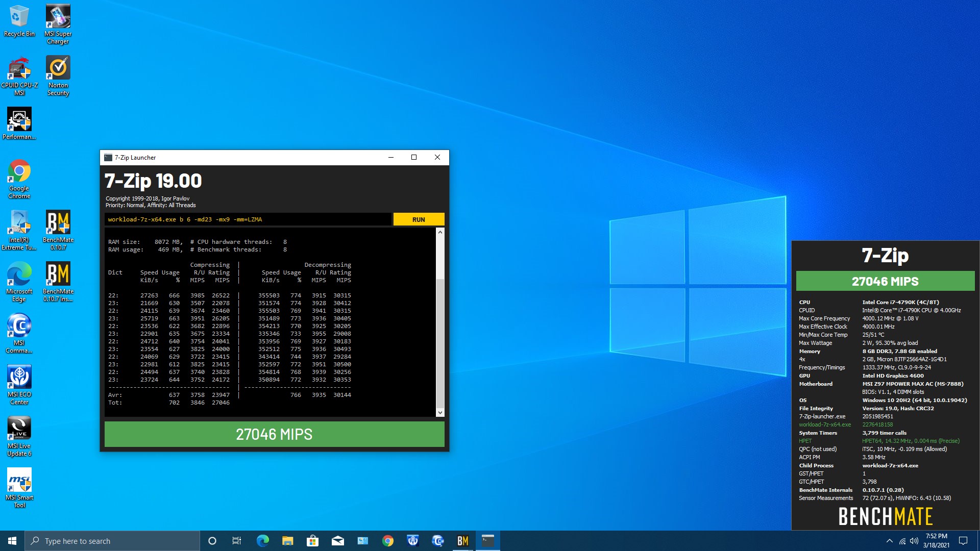The height and width of the screenshot is (551, 980).
Task: Click the 'Tot:' row in benchmark output
Action: [169, 403]
